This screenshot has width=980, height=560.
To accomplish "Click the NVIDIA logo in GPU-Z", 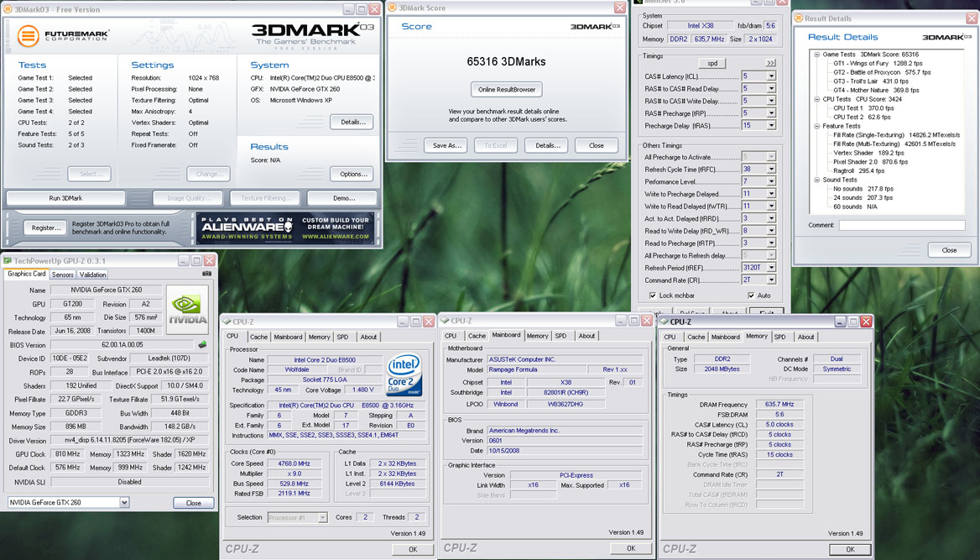I will 187,310.
